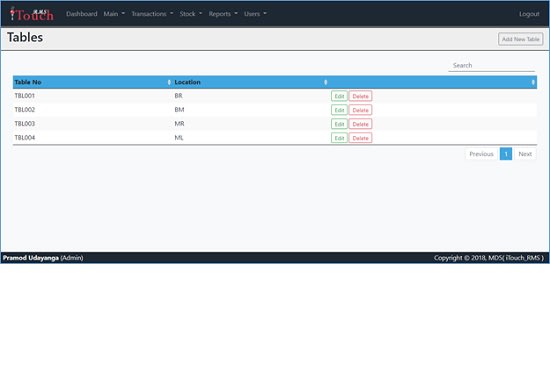550x370 pixels.
Task: Expand the Users dropdown menu
Action: (x=255, y=14)
